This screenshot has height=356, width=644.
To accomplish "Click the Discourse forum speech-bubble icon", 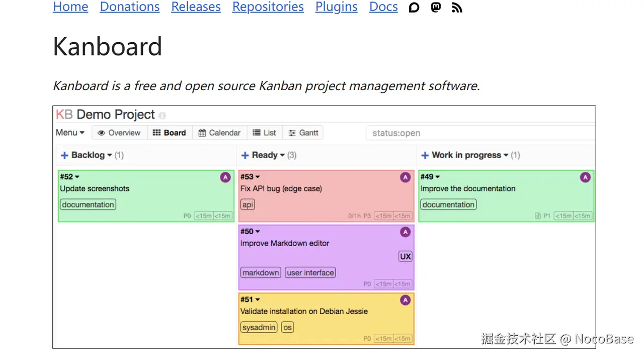I will pos(414,8).
